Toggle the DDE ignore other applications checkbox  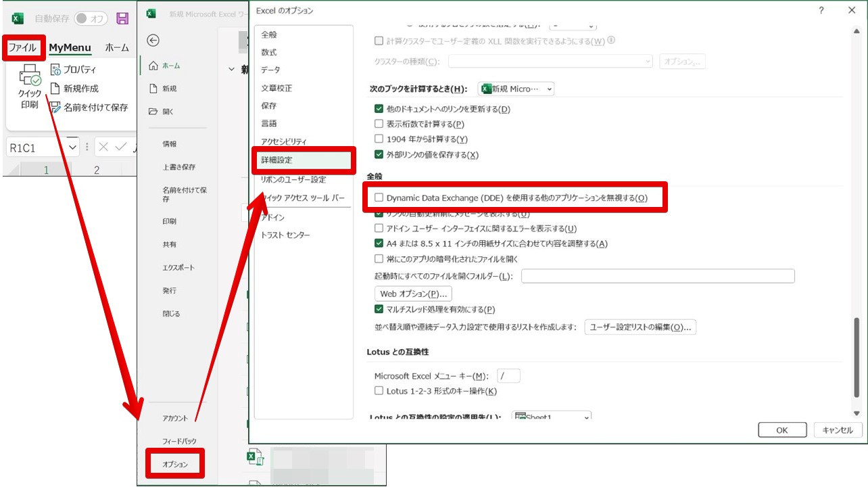click(x=379, y=198)
